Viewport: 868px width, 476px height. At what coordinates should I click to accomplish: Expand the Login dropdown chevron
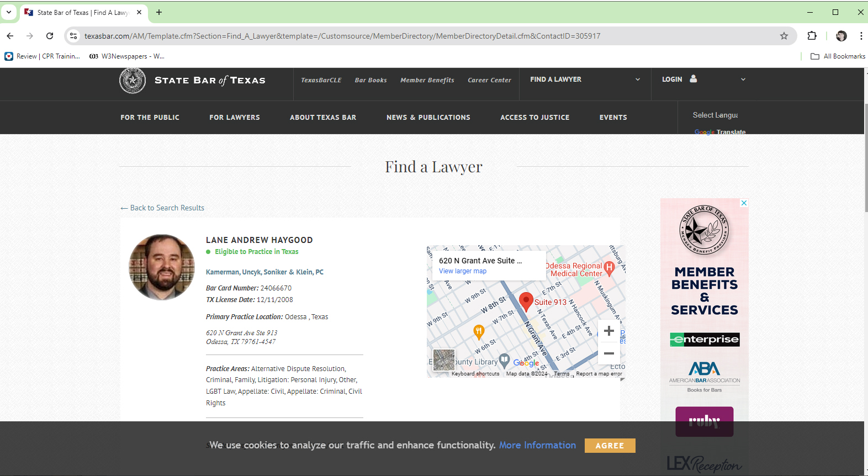click(x=743, y=80)
